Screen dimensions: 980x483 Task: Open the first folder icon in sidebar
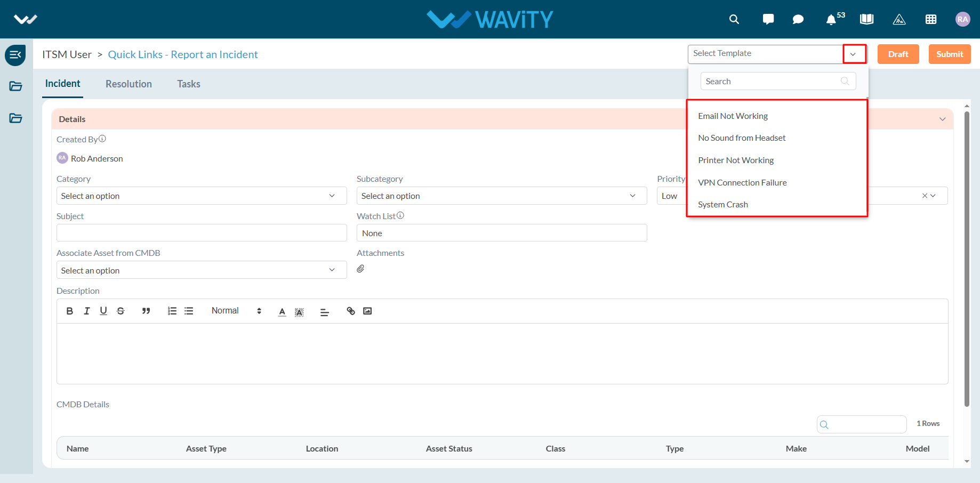pyautogui.click(x=15, y=86)
